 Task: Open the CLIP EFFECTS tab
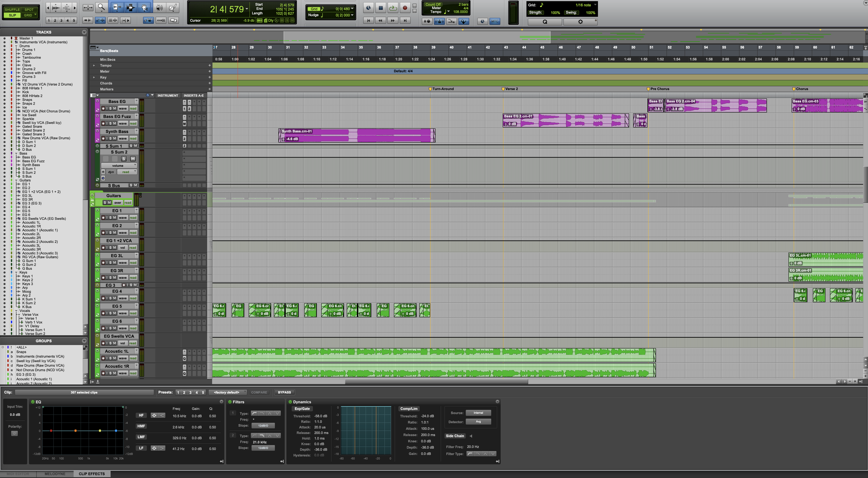click(92, 474)
